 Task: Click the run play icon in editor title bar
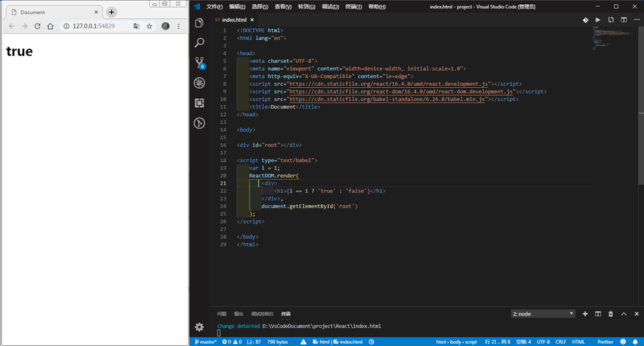(x=598, y=19)
